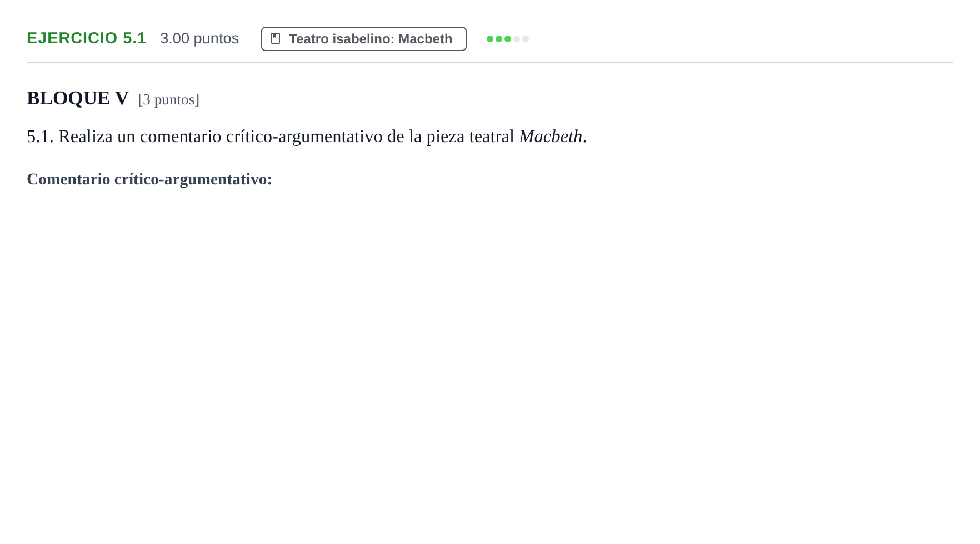Viewport: 980px width, 544px height.
Task: Click the difficulty dots indicator
Action: tap(508, 39)
